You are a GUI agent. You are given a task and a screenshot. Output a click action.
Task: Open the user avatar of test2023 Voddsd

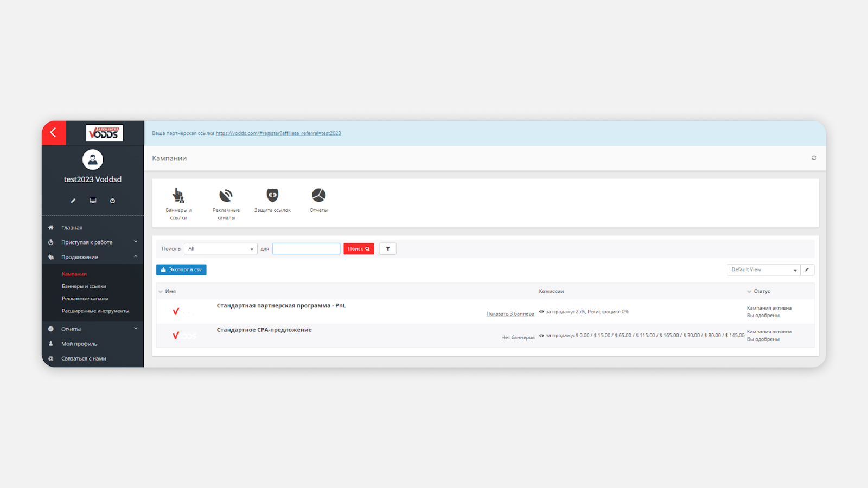93,159
